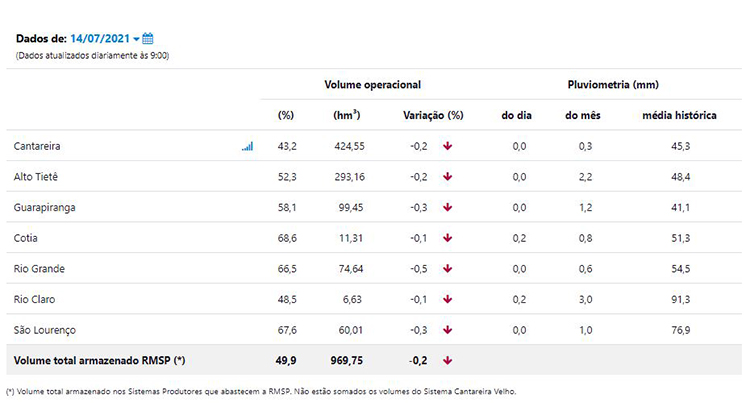Click Rio Grande's red variation arrow
This screenshot has width=750, height=420.
[447, 268]
